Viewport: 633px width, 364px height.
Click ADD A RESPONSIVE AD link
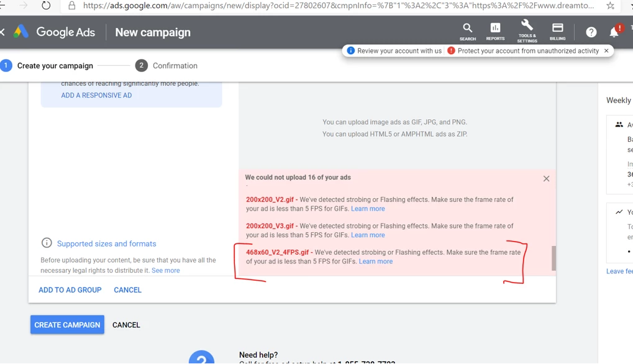pyautogui.click(x=96, y=95)
